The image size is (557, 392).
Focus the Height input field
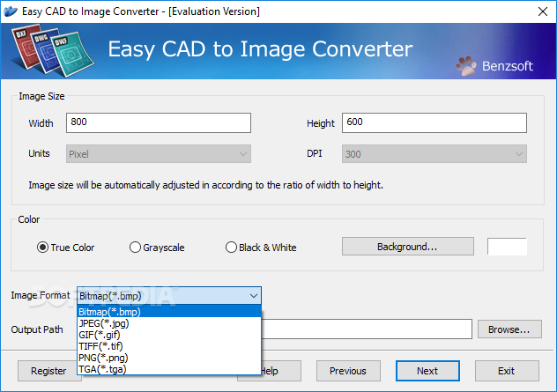(x=434, y=122)
